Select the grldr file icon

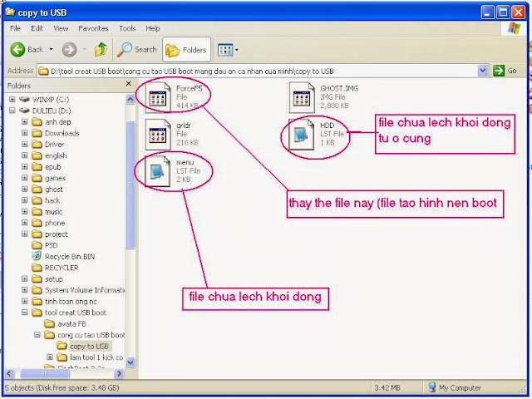click(158, 135)
